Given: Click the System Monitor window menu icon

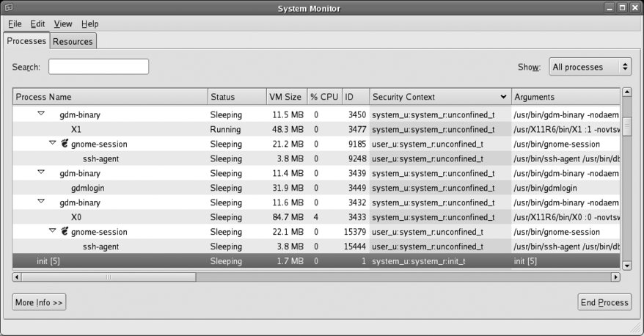Looking at the screenshot, I should (9, 7).
